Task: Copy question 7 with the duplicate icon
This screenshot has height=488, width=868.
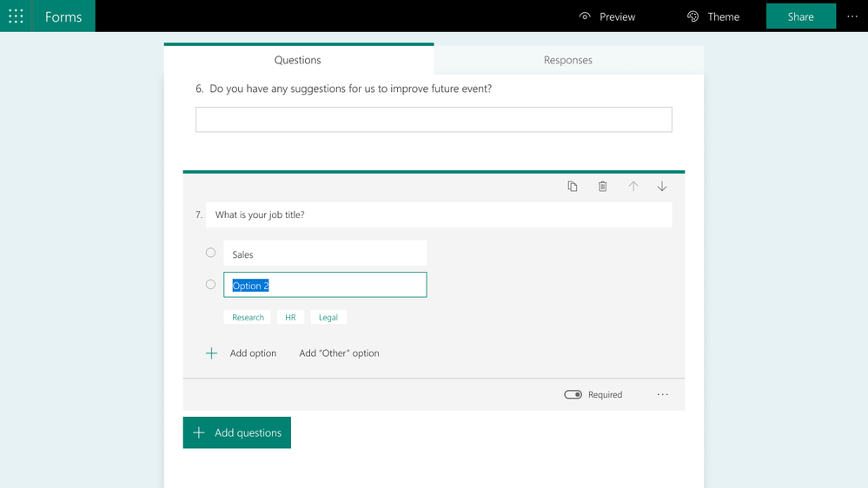Action: (573, 187)
